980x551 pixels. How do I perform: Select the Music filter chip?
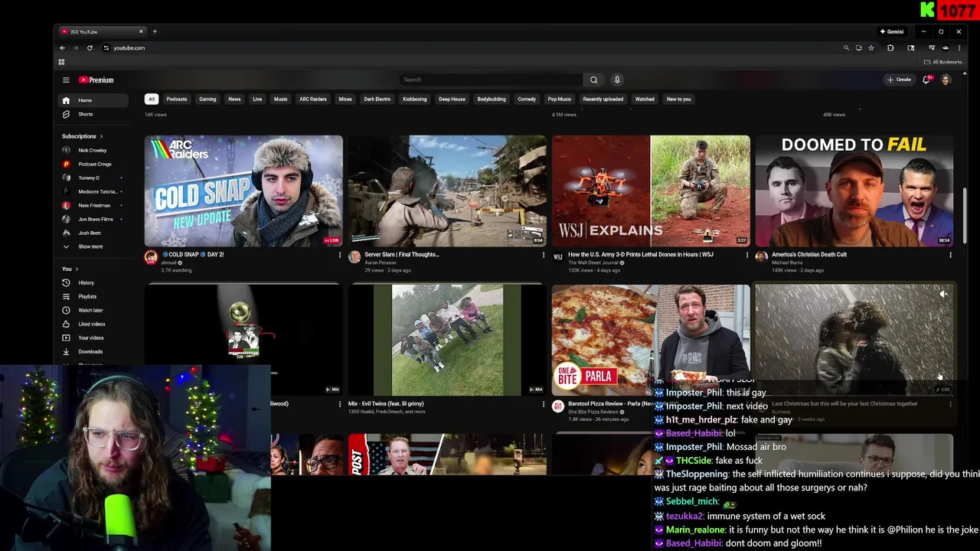point(280,99)
